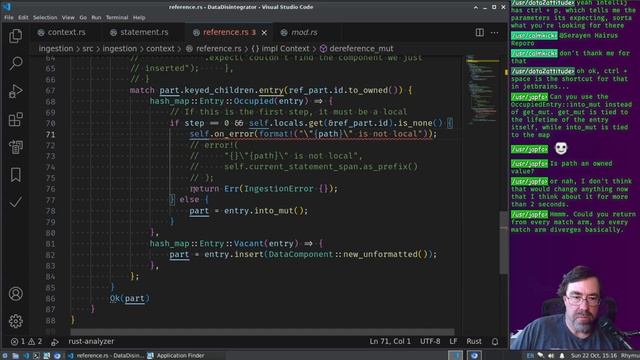Viewport: 640px width, 360px height.
Task: Open the Edit menu
Action: (x=23, y=18)
